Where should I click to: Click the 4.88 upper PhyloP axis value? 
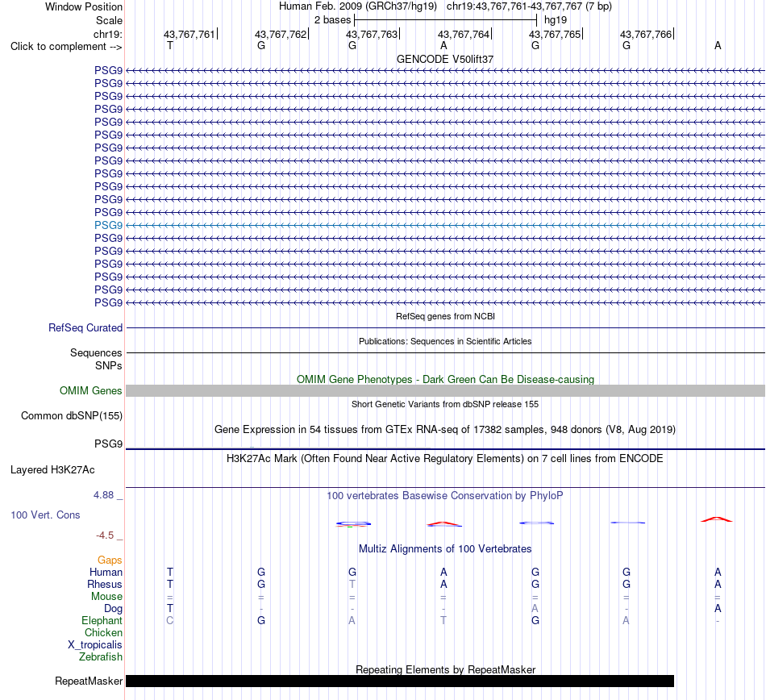[103, 495]
